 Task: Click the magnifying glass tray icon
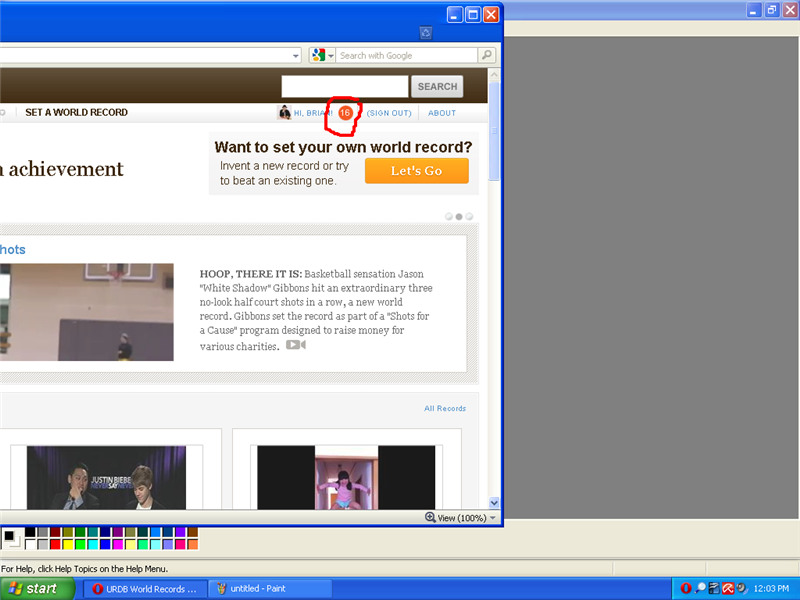pyautogui.click(x=701, y=588)
